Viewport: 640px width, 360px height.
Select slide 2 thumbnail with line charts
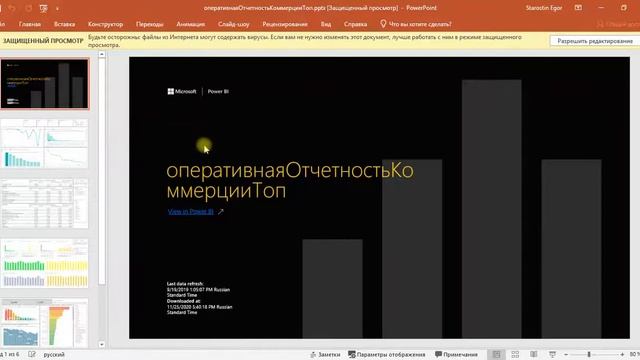tap(44, 144)
